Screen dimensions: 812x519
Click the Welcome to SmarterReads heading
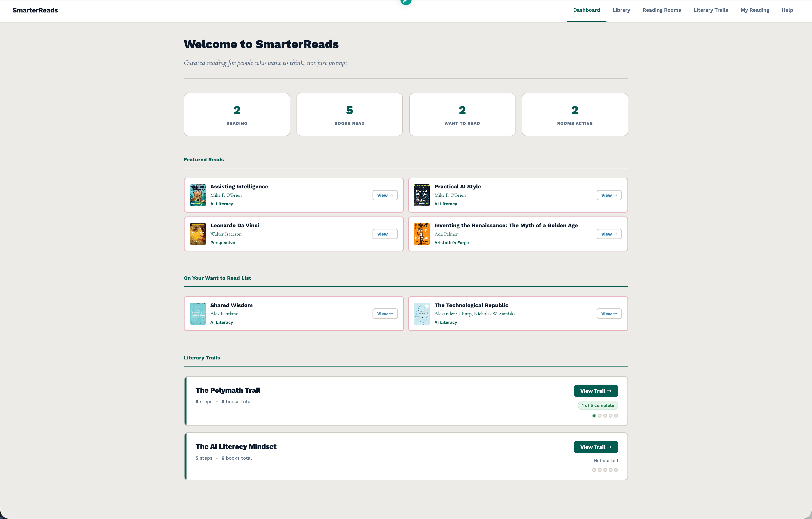click(261, 44)
